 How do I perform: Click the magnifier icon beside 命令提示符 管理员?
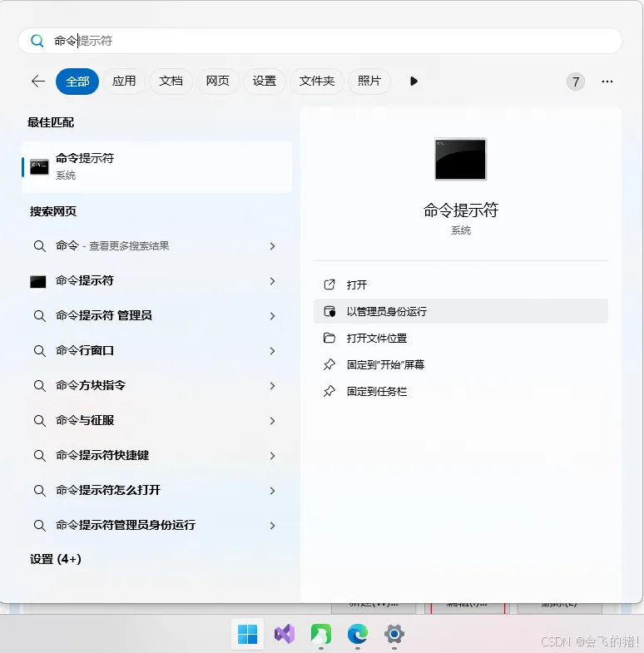click(40, 316)
